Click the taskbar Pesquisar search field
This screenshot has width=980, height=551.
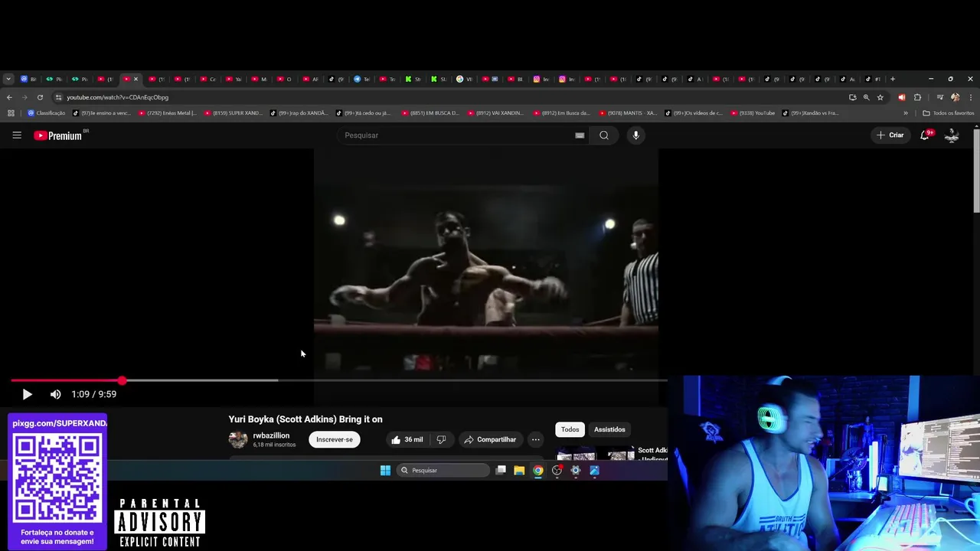click(443, 471)
